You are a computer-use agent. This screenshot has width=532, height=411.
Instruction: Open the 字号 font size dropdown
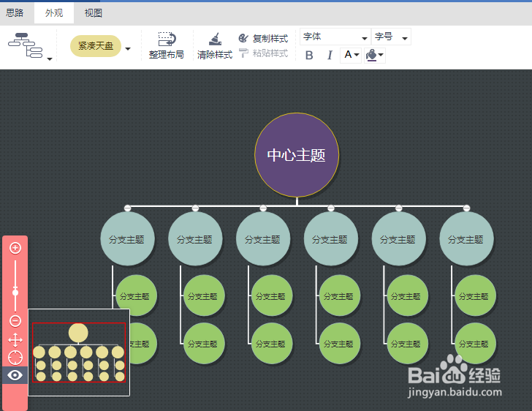tap(391, 37)
